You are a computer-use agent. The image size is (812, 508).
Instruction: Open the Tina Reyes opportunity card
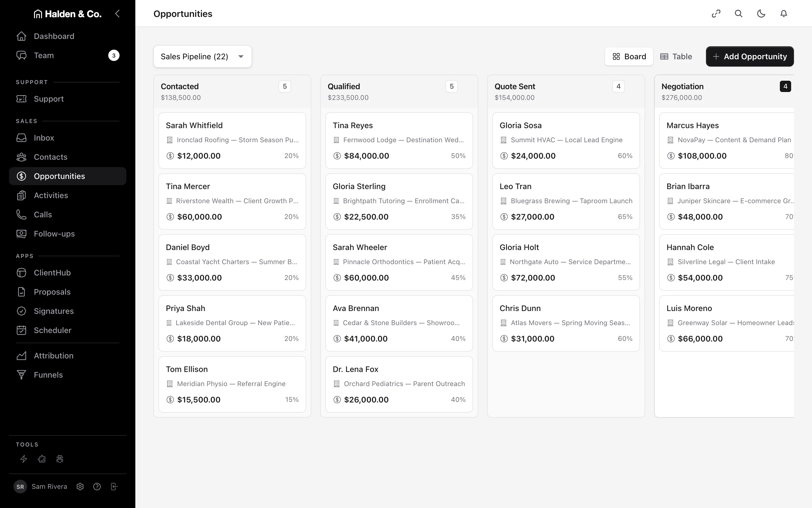click(x=399, y=141)
